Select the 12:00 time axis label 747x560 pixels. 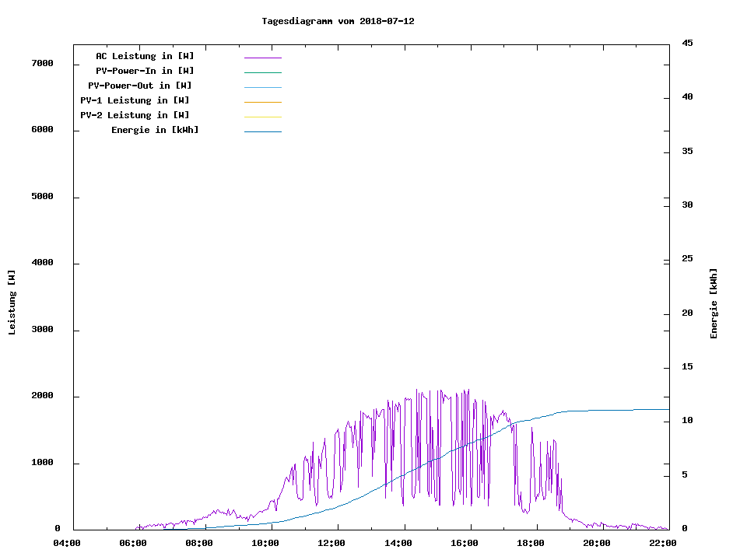click(332, 543)
